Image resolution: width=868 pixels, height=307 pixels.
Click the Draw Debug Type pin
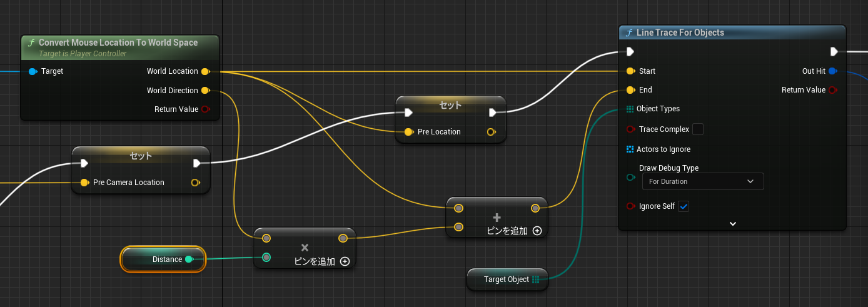pos(630,178)
